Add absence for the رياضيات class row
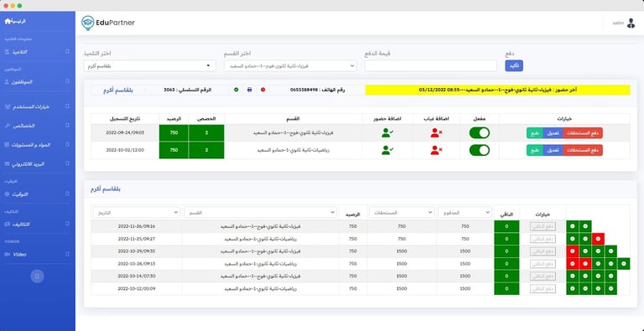Viewport: 644px width, 331px height. pos(436,150)
